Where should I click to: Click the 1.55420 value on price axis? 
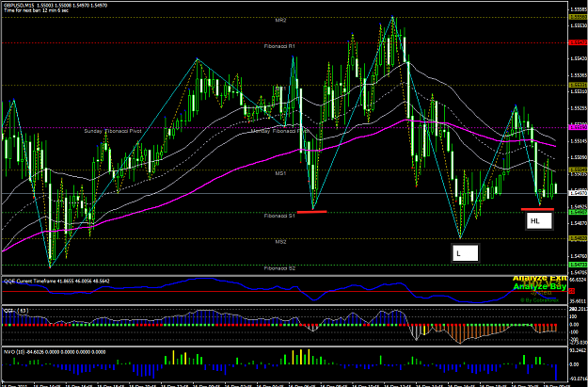tap(579, 58)
